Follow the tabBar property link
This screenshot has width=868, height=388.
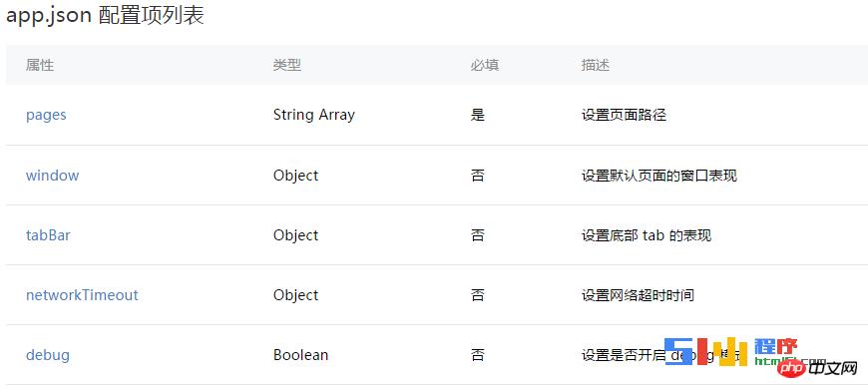click(x=48, y=235)
